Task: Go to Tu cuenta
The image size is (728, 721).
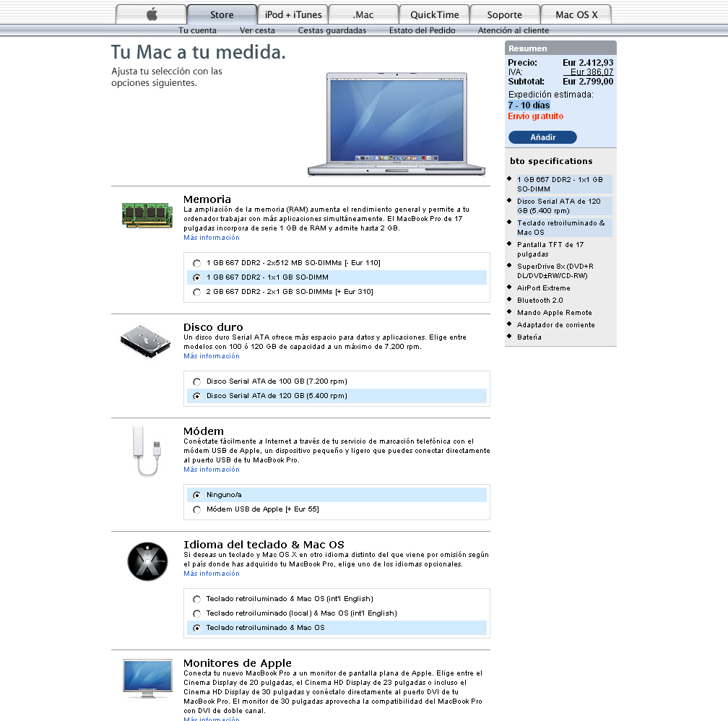Action: (x=197, y=30)
